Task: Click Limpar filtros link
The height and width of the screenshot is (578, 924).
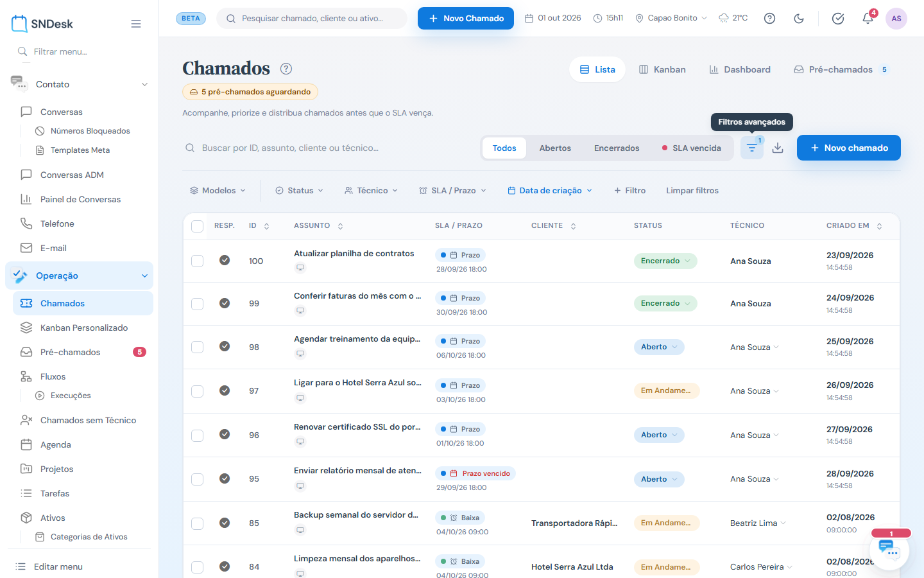Action: (692, 191)
